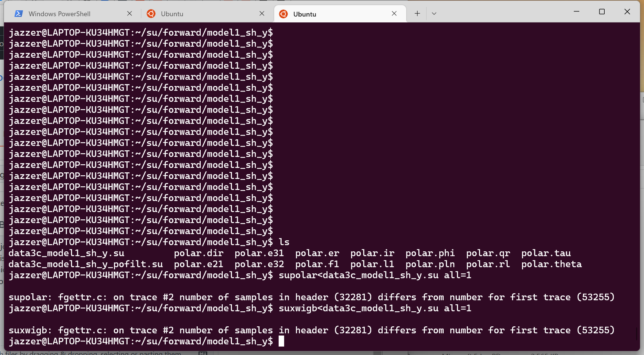
Task: Click the file name polar.e32
Action: tap(259, 264)
